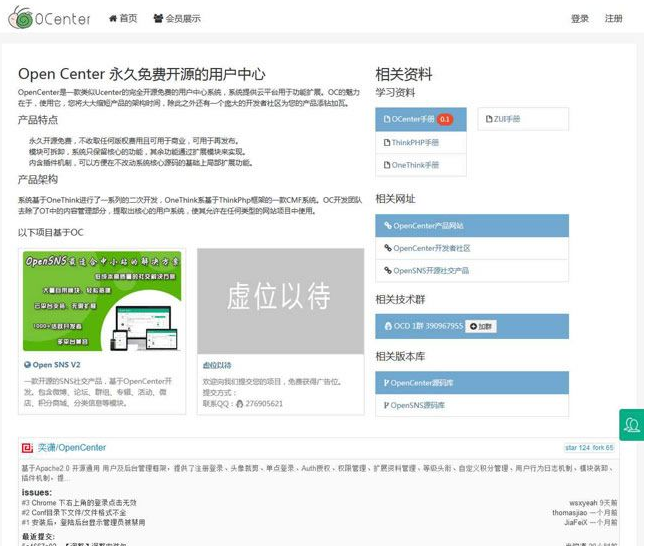Click the blue 虚位以待 title link
Viewport: 646px width, 546px height.
click(217, 365)
